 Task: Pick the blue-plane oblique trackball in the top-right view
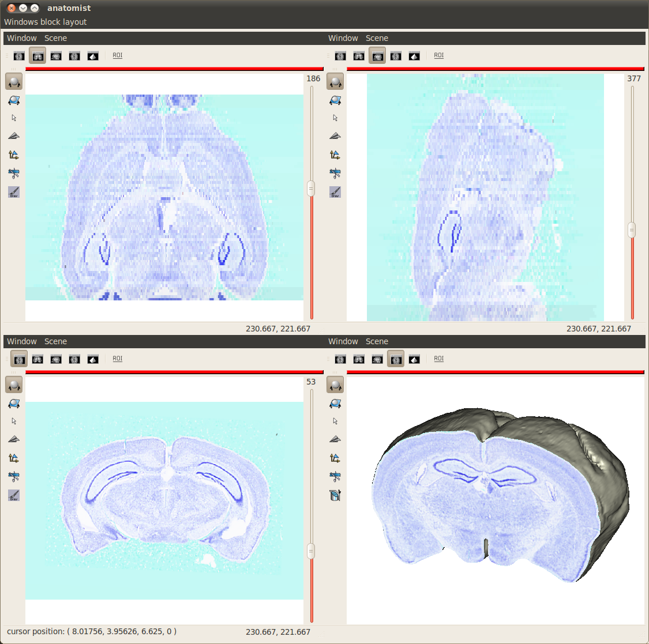pos(335,100)
